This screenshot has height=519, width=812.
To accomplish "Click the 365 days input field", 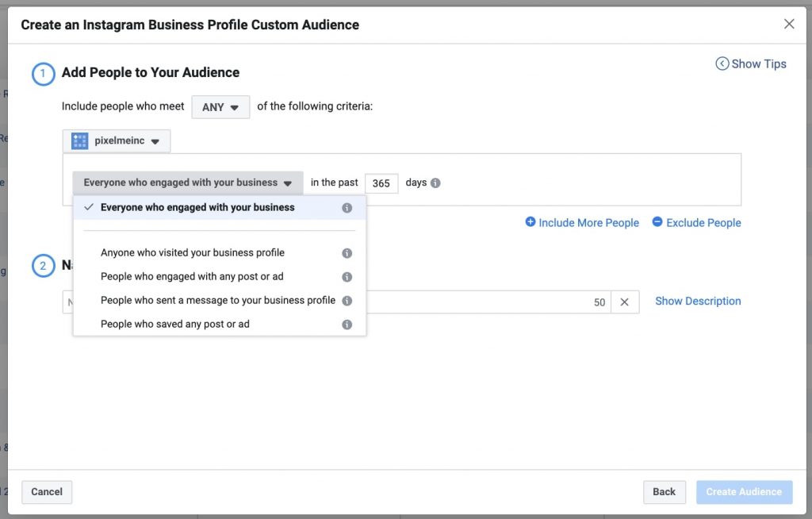I will (381, 183).
